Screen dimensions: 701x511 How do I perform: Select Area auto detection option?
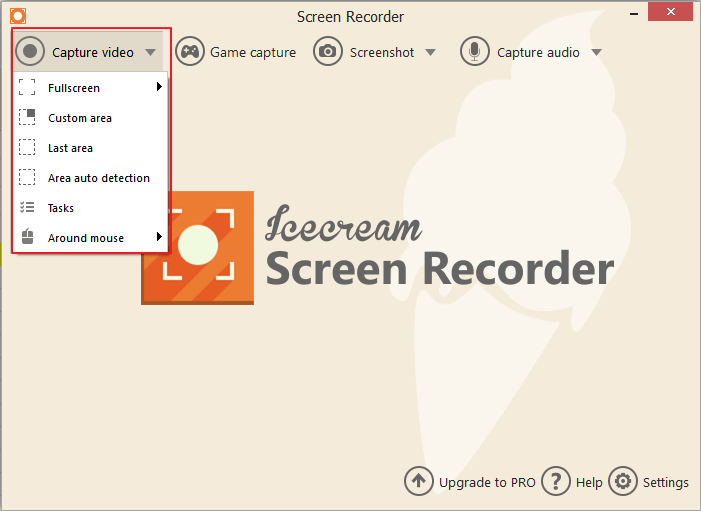(x=98, y=178)
